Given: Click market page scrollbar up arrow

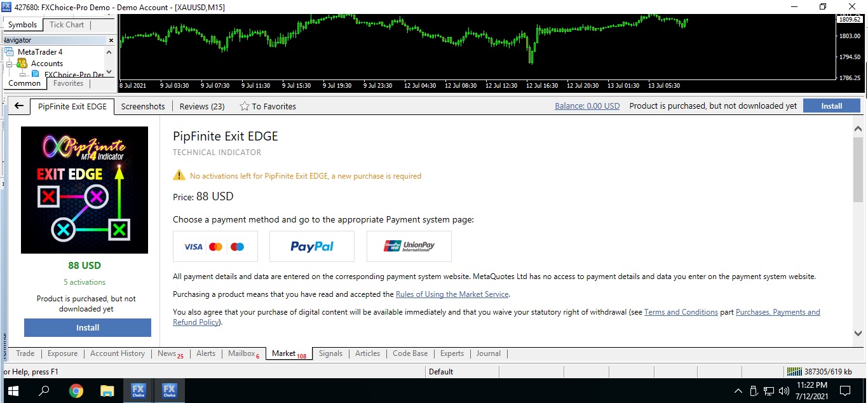Looking at the screenshot, I should coord(858,128).
